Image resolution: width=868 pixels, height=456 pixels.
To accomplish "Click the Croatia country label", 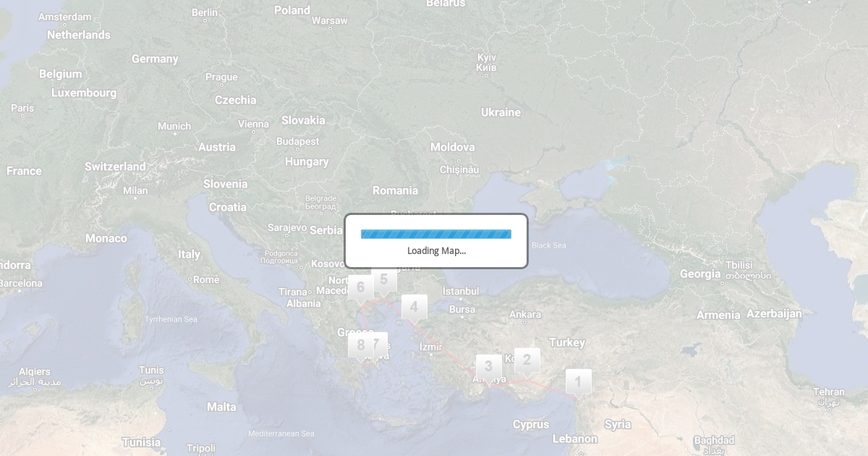I will (228, 207).
